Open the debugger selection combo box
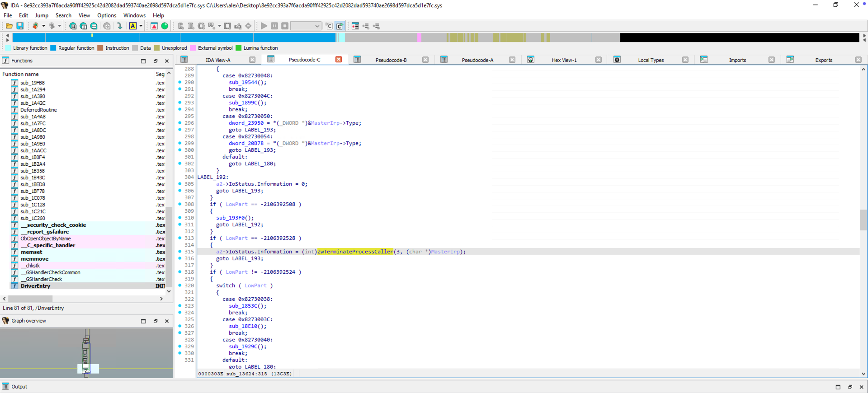The height and width of the screenshot is (393, 868). (306, 26)
